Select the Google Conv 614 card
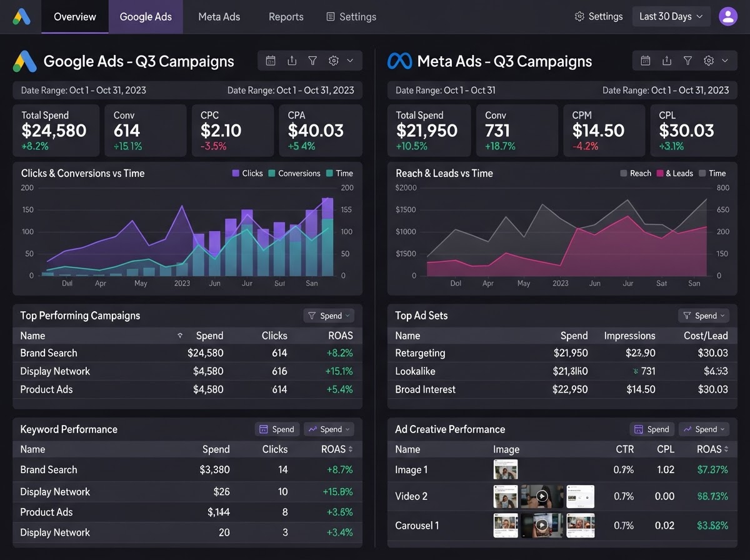750x560 pixels. click(x=146, y=130)
